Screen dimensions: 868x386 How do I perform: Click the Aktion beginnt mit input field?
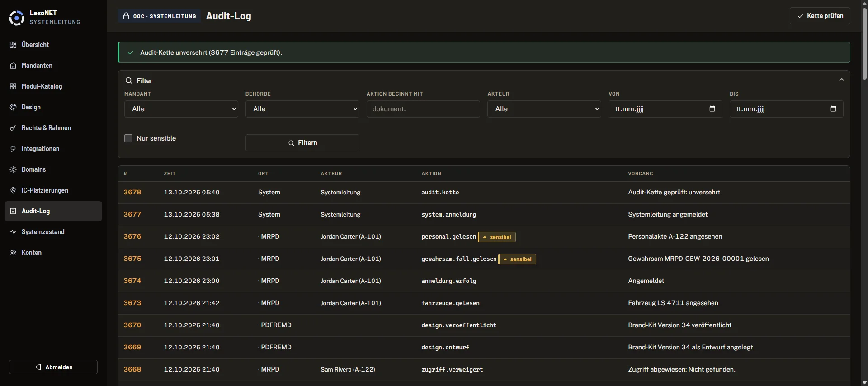tap(423, 109)
